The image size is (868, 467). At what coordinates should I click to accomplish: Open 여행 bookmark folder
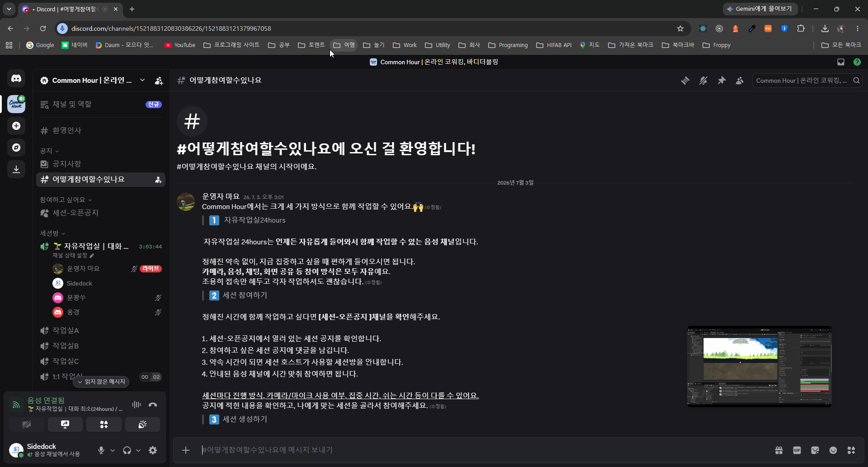[x=344, y=45]
